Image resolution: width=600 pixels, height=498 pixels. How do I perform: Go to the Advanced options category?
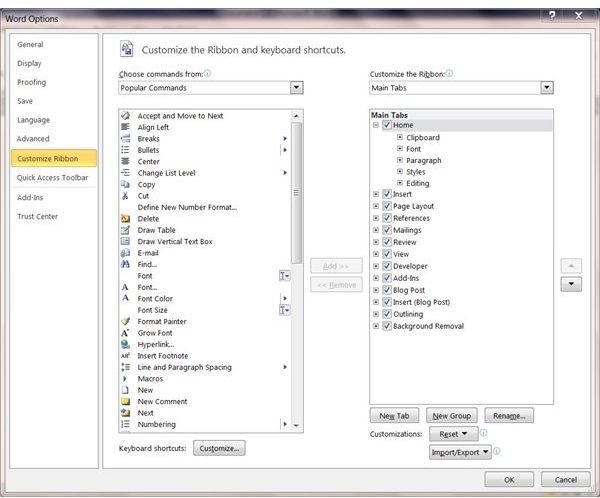click(33, 139)
